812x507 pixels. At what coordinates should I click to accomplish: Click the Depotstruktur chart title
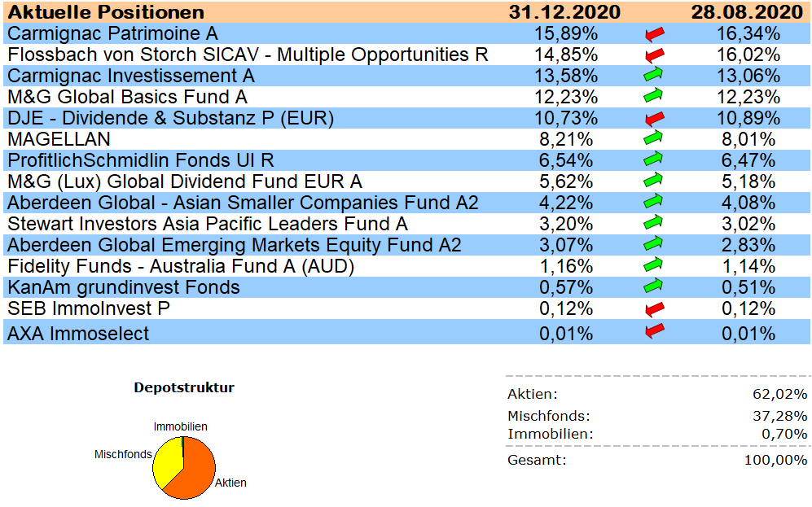point(184,387)
